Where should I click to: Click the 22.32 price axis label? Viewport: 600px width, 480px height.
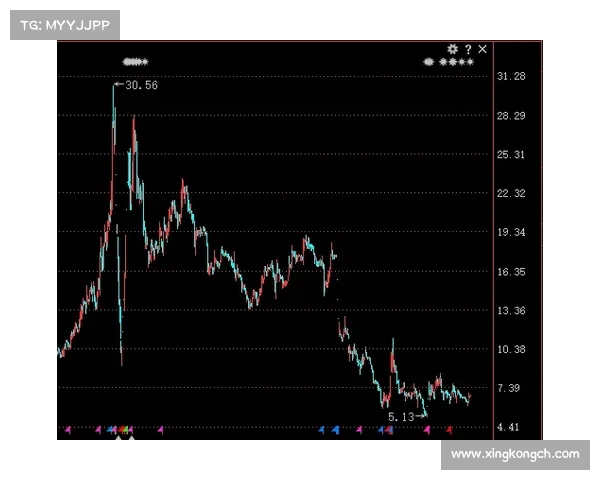(x=511, y=193)
